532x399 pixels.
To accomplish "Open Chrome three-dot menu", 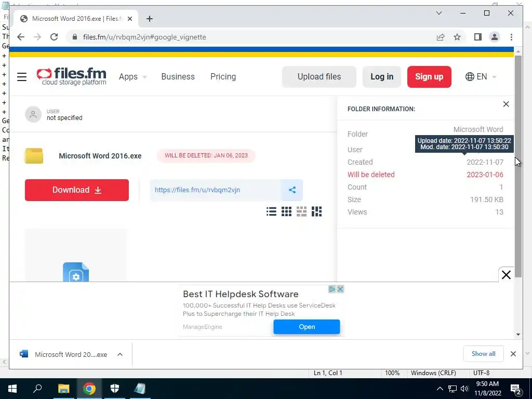I will [x=511, y=37].
